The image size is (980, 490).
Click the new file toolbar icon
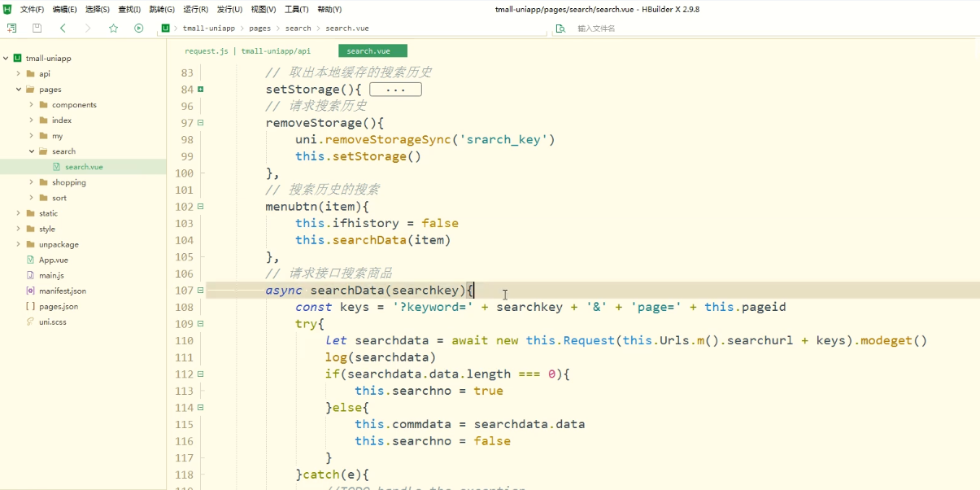pos(11,28)
